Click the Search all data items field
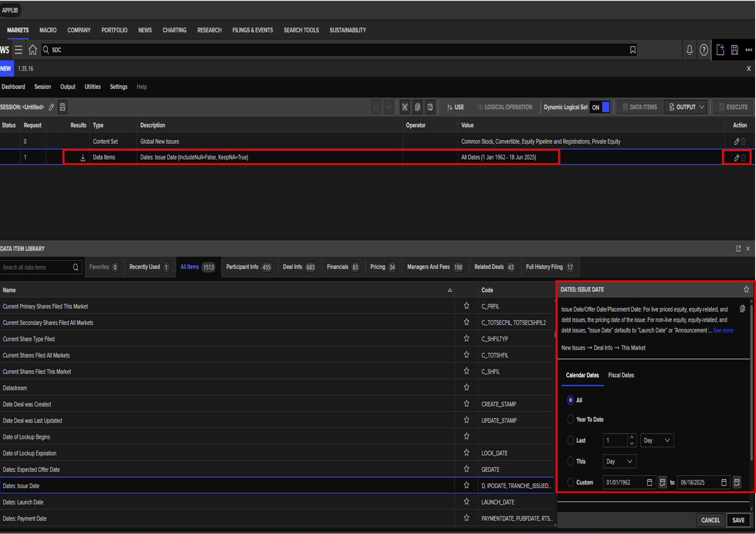Screen dimensions: 756x534 click(x=37, y=267)
